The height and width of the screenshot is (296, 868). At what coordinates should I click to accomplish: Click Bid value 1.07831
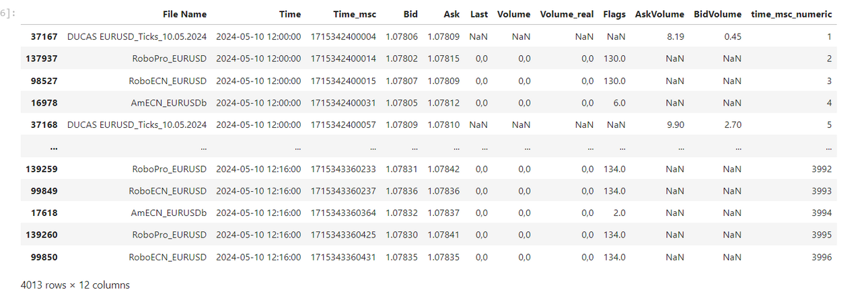point(402,169)
